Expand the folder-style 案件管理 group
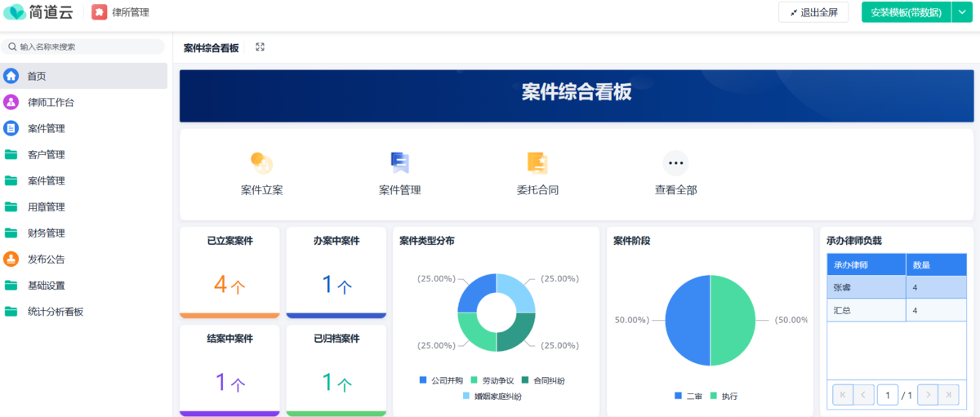Image resolution: width=980 pixels, height=417 pixels. [x=84, y=180]
